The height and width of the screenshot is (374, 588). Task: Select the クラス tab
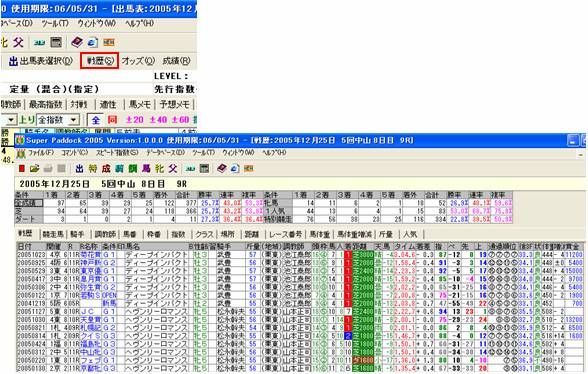[x=204, y=234]
